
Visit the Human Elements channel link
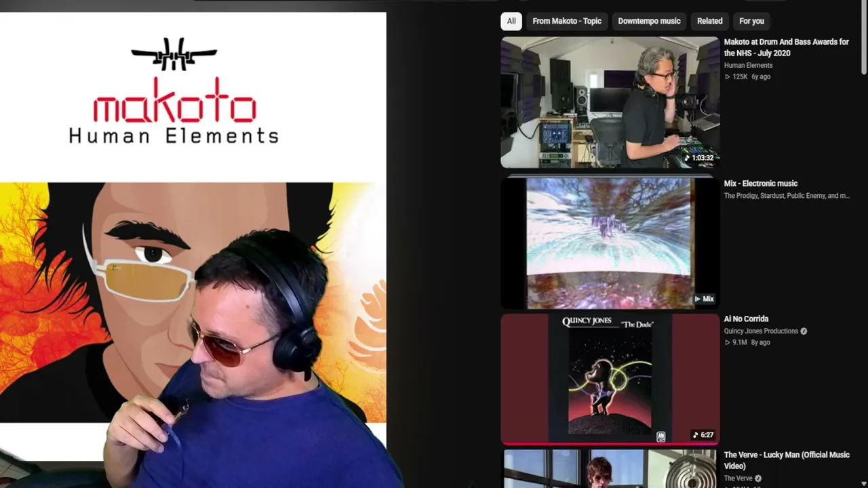click(x=748, y=65)
